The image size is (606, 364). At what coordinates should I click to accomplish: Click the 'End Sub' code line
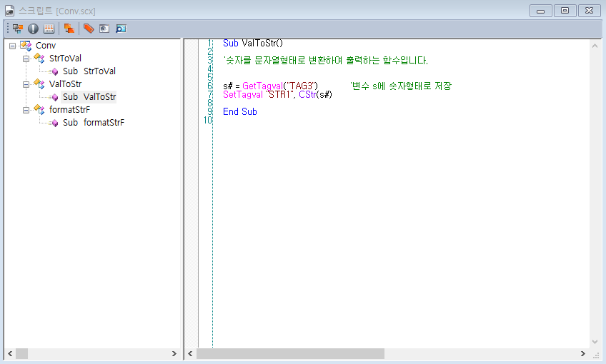click(x=240, y=111)
